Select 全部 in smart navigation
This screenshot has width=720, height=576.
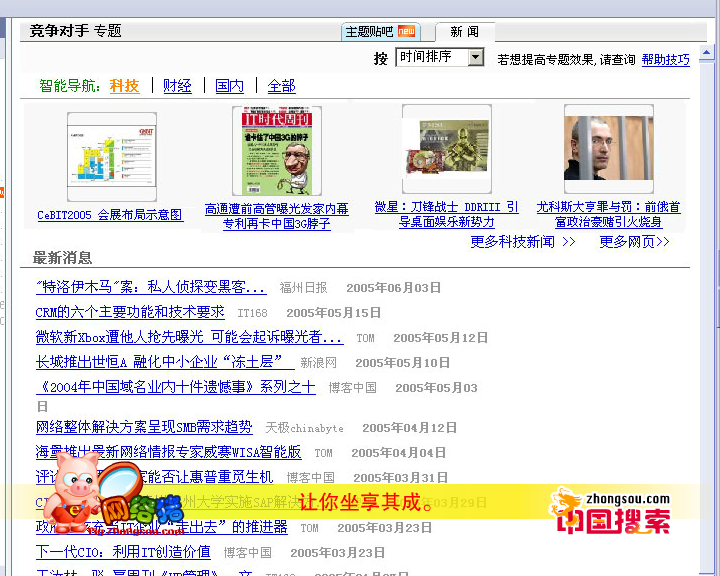pos(281,86)
